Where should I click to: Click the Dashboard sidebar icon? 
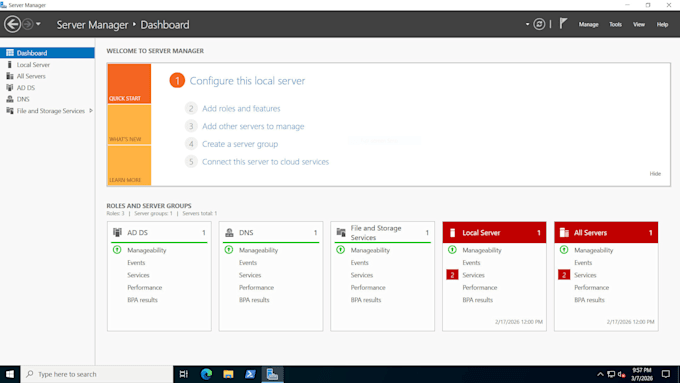[10, 53]
